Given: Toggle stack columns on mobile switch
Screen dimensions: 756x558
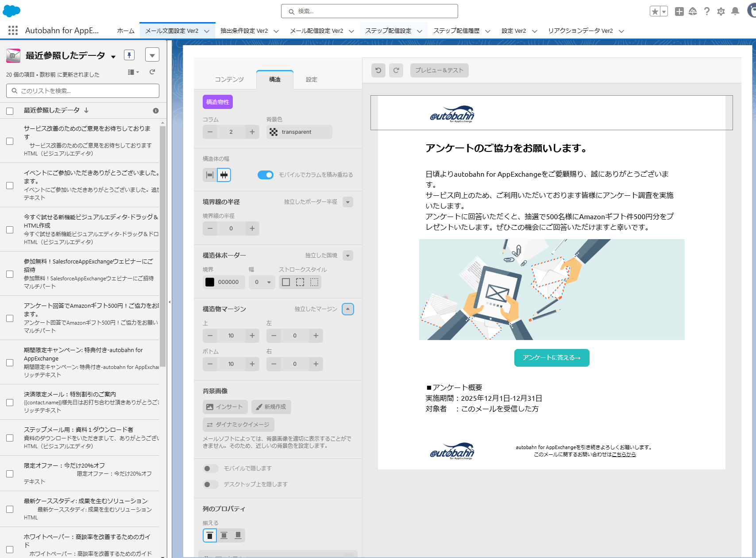Looking at the screenshot, I should [x=266, y=175].
